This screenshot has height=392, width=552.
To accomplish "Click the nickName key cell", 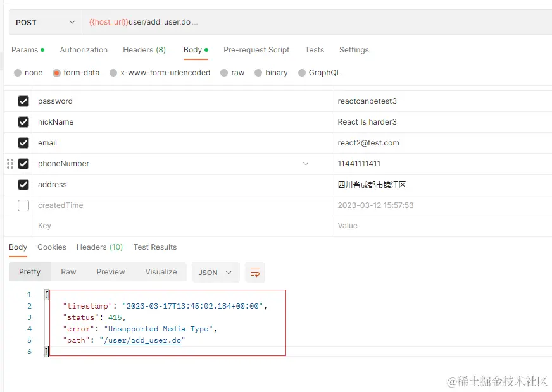I will pyautogui.click(x=182, y=122).
